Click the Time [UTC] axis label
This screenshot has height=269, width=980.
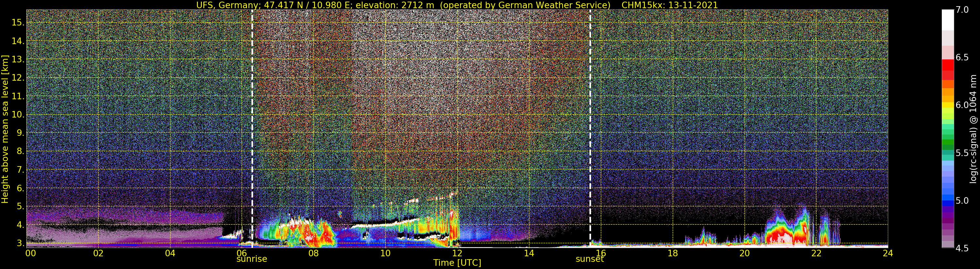coord(457,263)
